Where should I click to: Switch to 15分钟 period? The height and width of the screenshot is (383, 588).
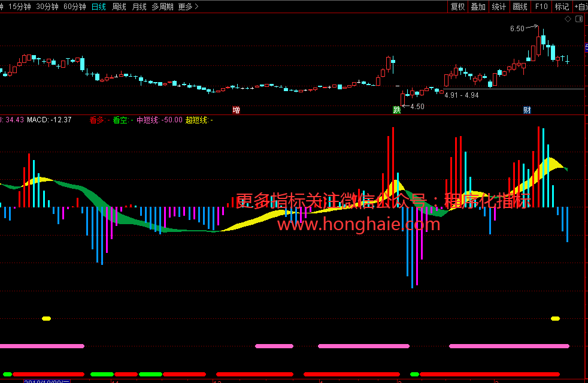coord(20,7)
